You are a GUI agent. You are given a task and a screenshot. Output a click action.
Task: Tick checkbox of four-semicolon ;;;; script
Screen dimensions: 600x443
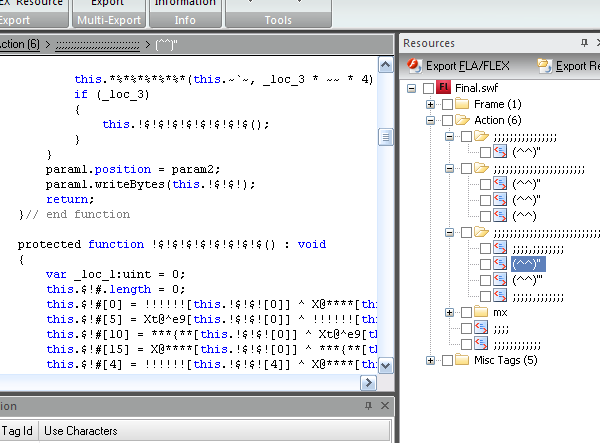coord(466,328)
